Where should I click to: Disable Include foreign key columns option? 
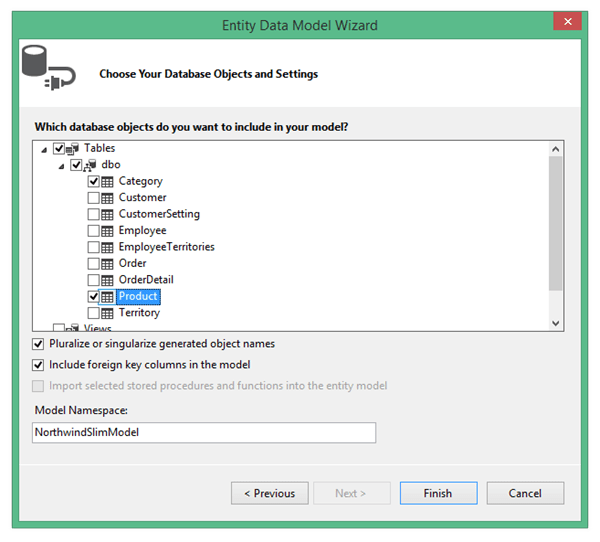pyautogui.click(x=40, y=365)
